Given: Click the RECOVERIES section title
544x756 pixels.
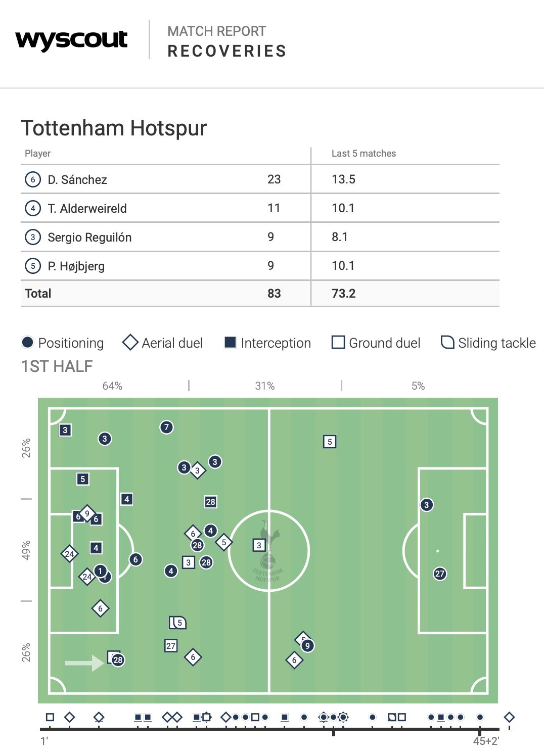Looking at the screenshot, I should (x=227, y=51).
